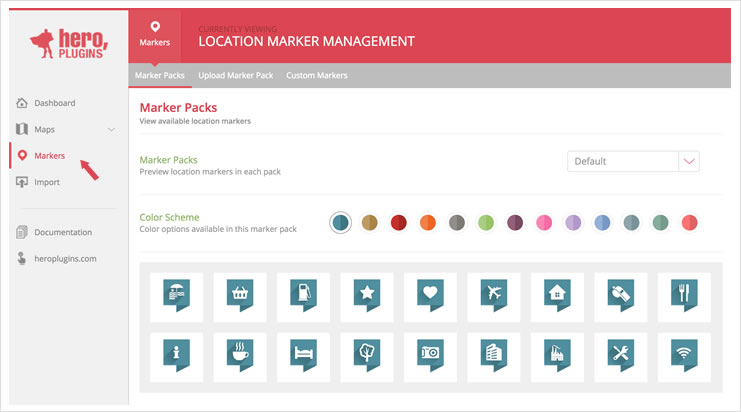Select the gas pump marker icon
741x412 pixels.
click(x=302, y=295)
